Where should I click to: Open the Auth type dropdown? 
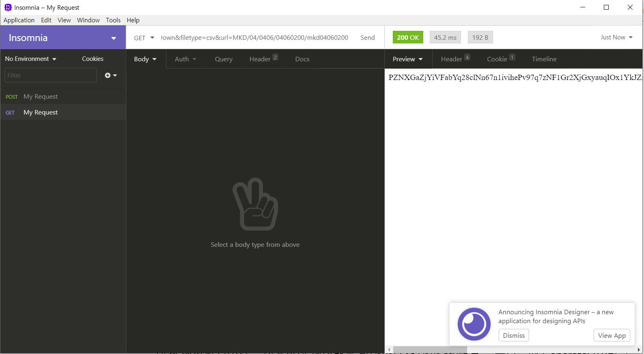(x=185, y=59)
